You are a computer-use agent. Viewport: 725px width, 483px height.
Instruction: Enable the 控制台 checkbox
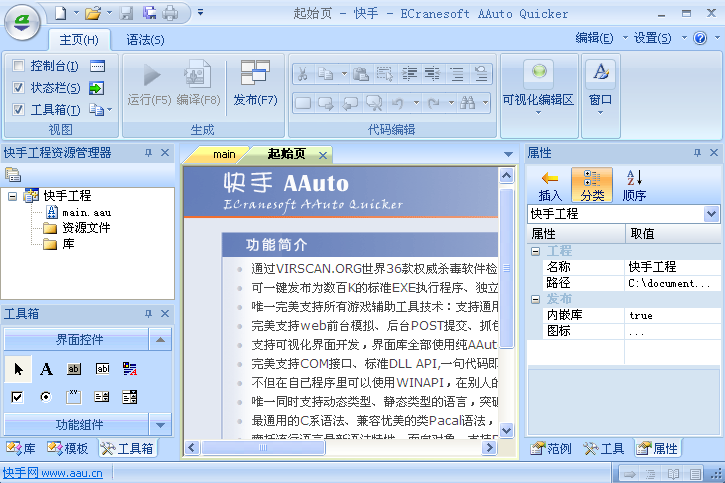tap(19, 66)
